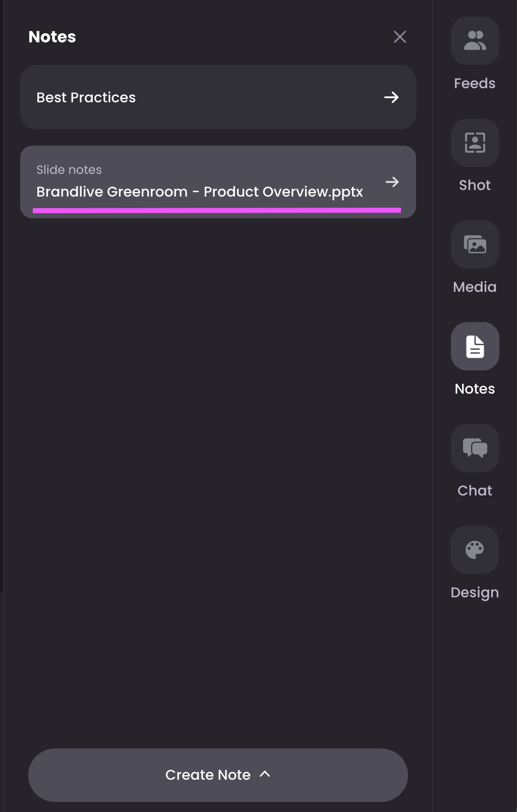Open the Feeds panel icon
This screenshot has width=517, height=812.
tap(475, 41)
